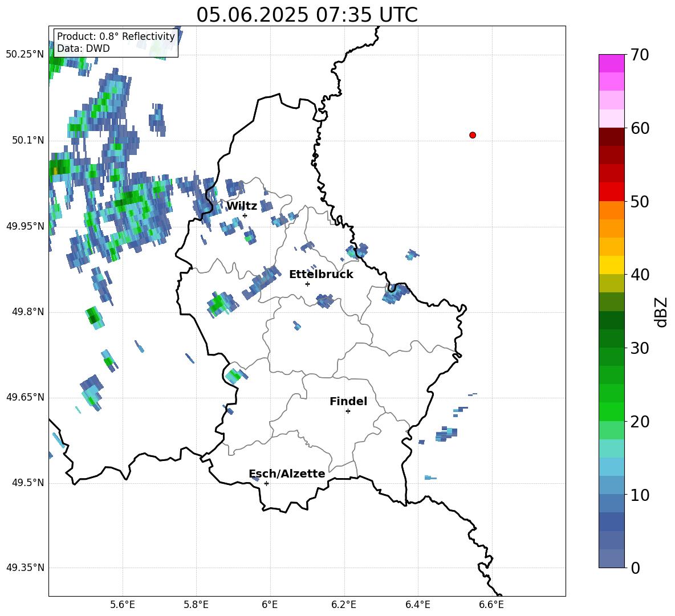Click the 50.1°N latitude label
Screen dimensions: 675x616
(28, 140)
